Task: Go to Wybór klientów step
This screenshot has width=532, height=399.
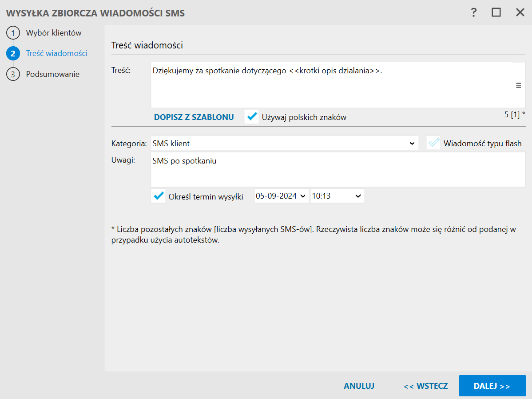Action: (x=54, y=33)
